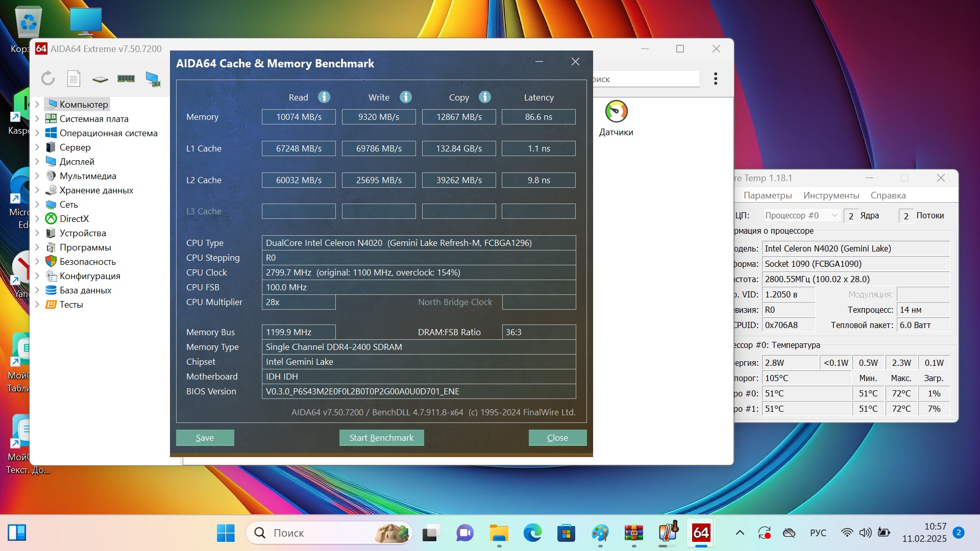
Task: Click the Close button in benchmark
Action: tap(557, 438)
